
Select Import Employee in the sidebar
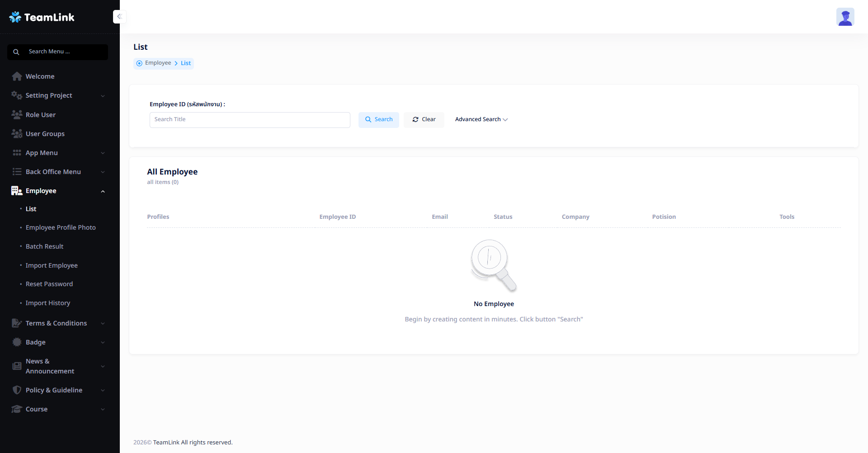tap(52, 265)
